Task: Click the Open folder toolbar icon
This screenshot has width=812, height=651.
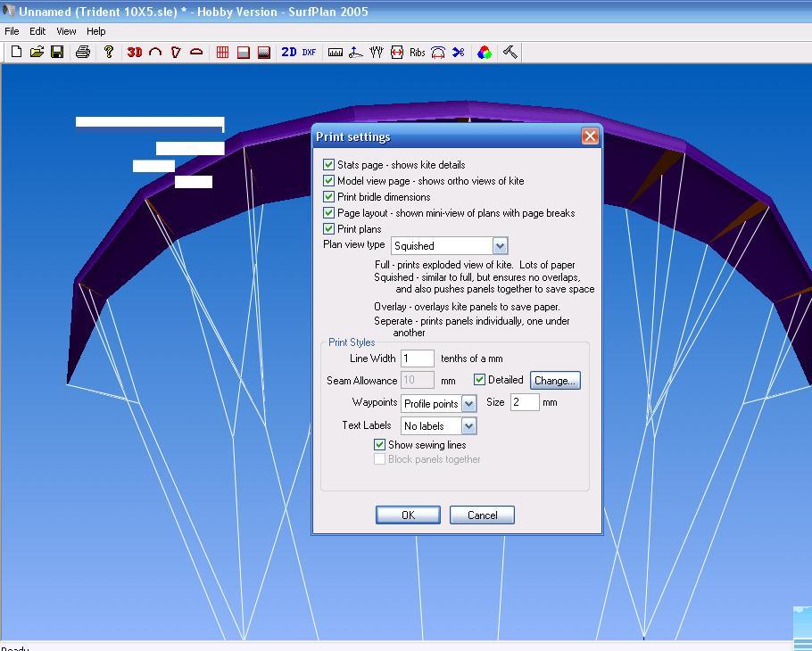Action: 37,53
